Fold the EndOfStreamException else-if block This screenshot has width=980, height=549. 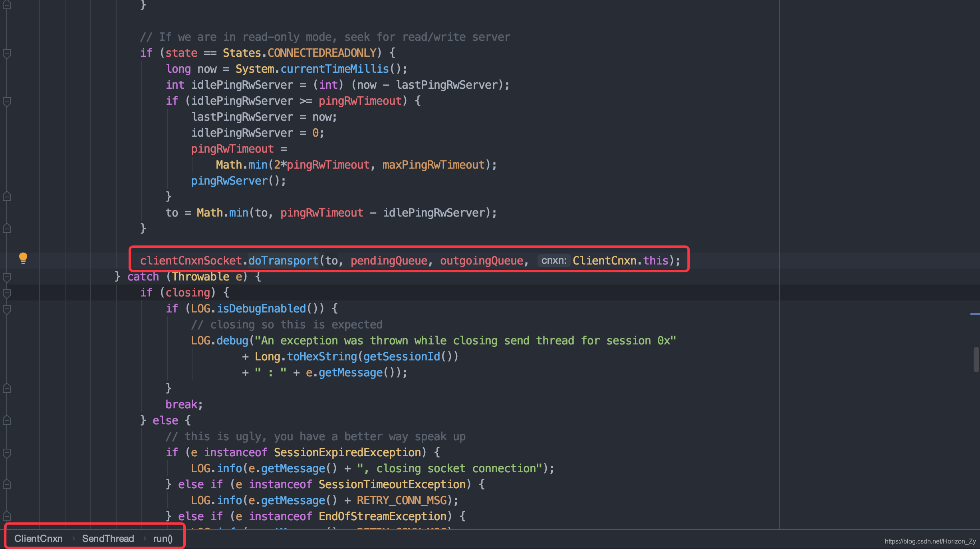[7, 516]
